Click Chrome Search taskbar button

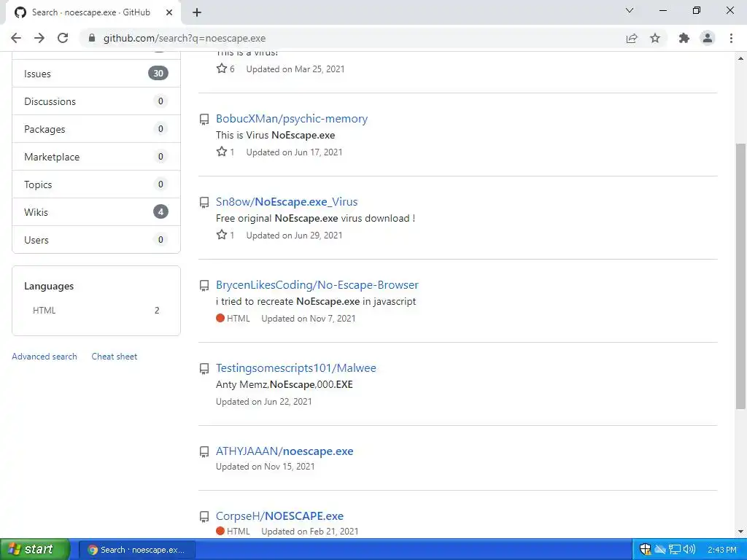136,550
